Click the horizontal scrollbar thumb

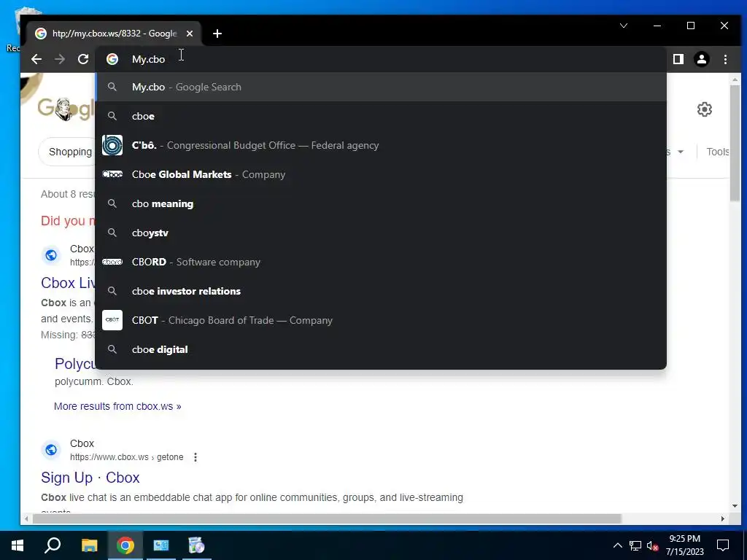(327, 518)
